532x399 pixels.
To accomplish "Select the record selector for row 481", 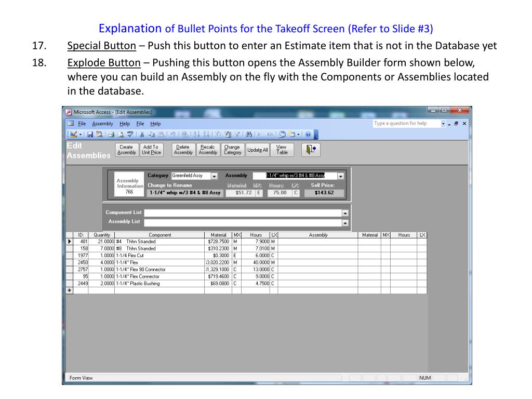I will 70,242.
